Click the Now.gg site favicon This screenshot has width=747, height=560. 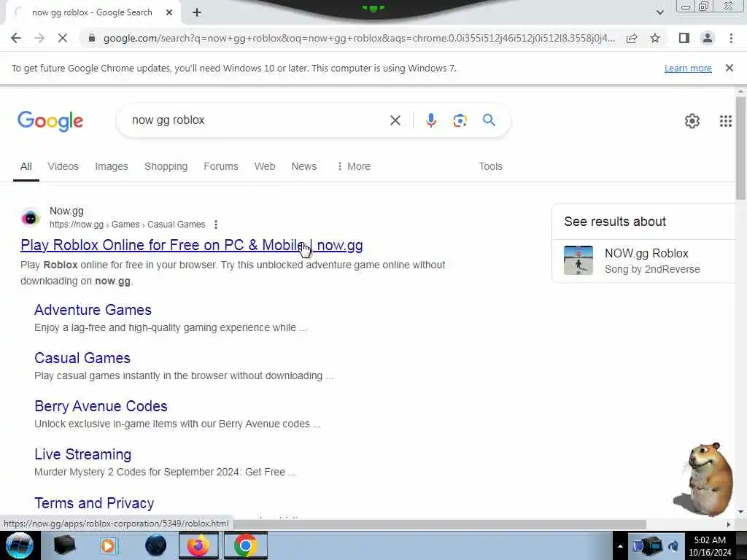(31, 217)
